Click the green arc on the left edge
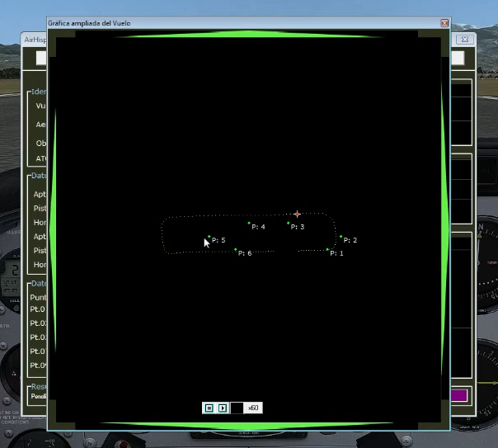This screenshot has width=498, height=448. point(53,231)
